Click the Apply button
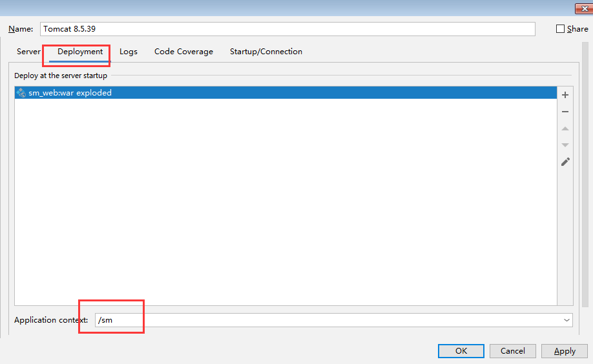This screenshot has height=364, width=593. click(x=565, y=351)
